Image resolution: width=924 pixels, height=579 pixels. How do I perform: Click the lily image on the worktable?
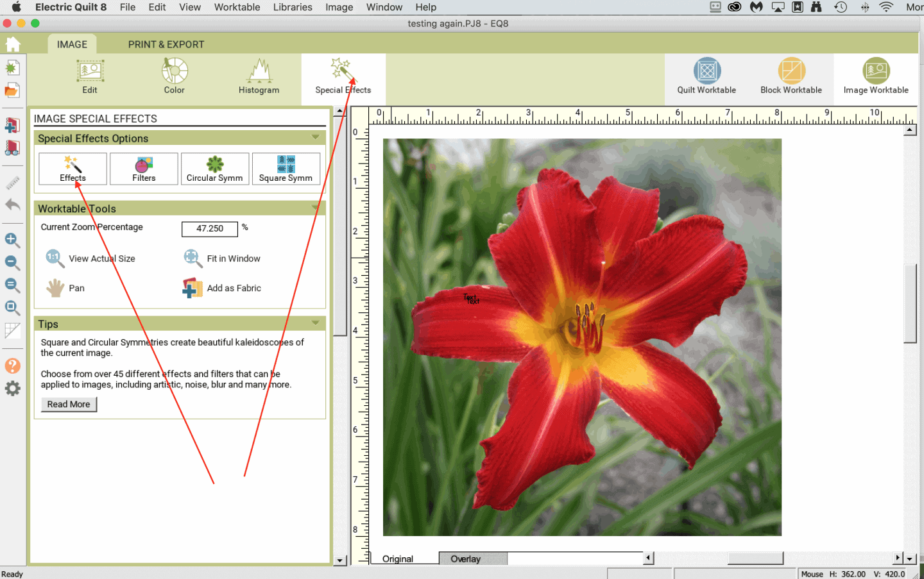tap(582, 337)
